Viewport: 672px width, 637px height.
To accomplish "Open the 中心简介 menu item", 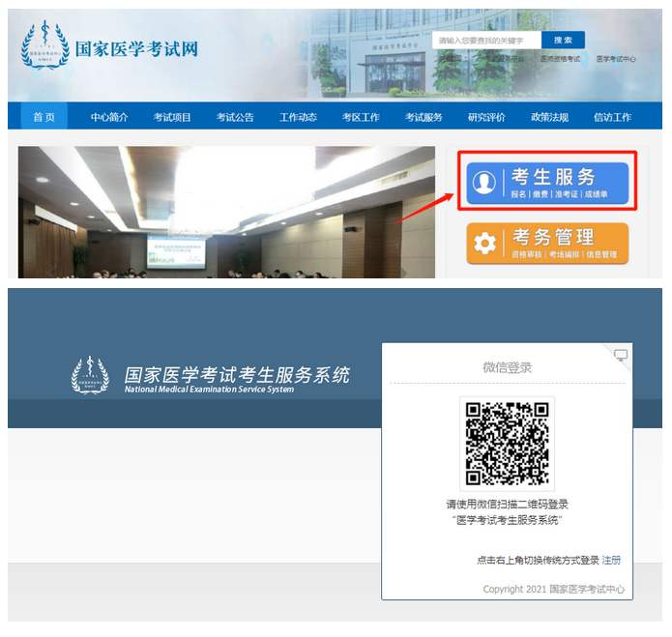I will tap(109, 117).
